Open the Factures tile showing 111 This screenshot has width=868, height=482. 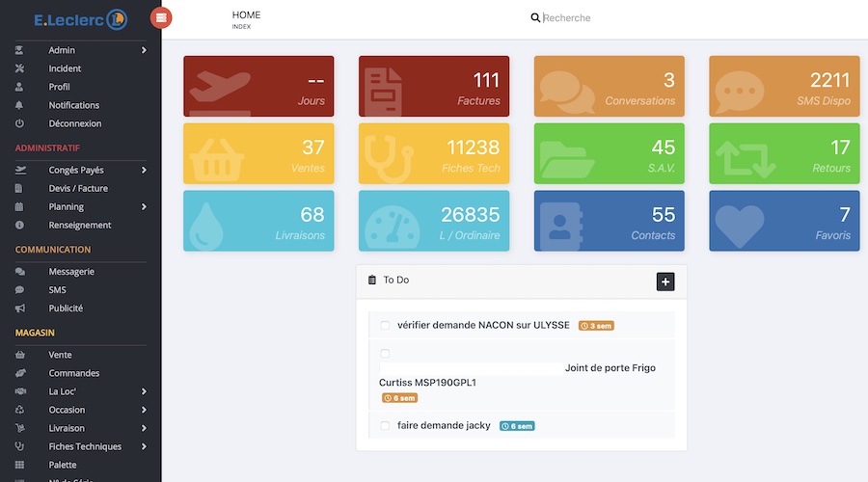[x=434, y=86]
